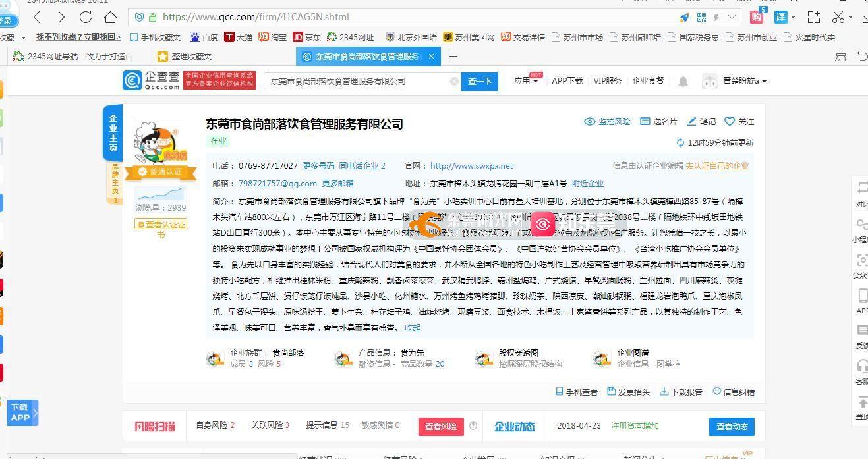Open 京东 bookmark
868x459 pixels.
click(x=307, y=37)
